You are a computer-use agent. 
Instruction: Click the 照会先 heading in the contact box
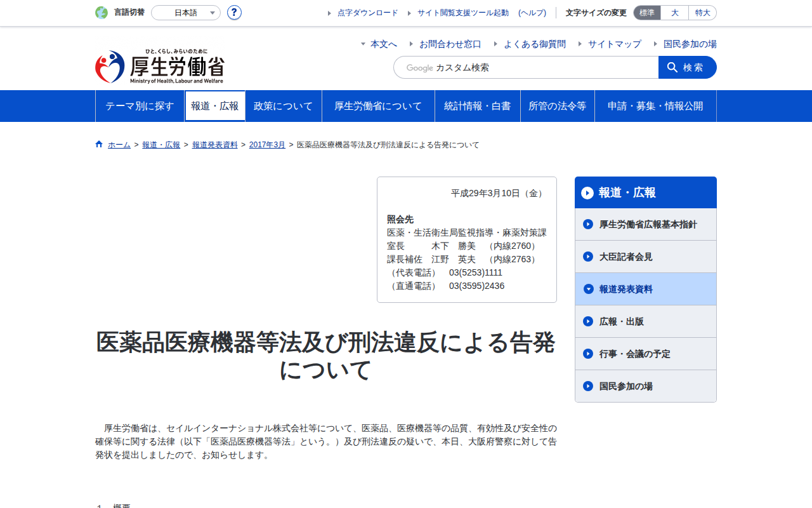[400, 219]
